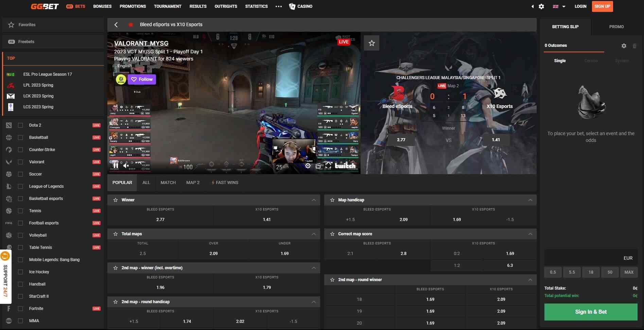Favorite the Total maps market star
The width and height of the screenshot is (644, 330).
116,234
